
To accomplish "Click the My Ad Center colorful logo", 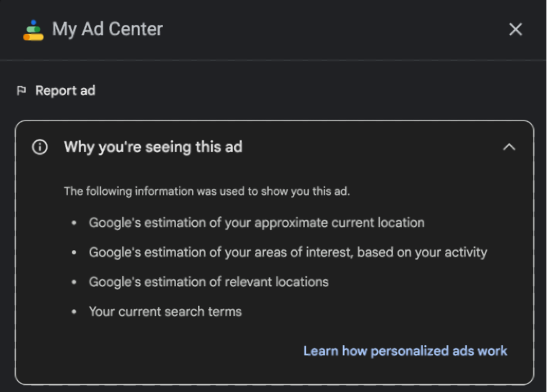I will pyautogui.click(x=33, y=30).
